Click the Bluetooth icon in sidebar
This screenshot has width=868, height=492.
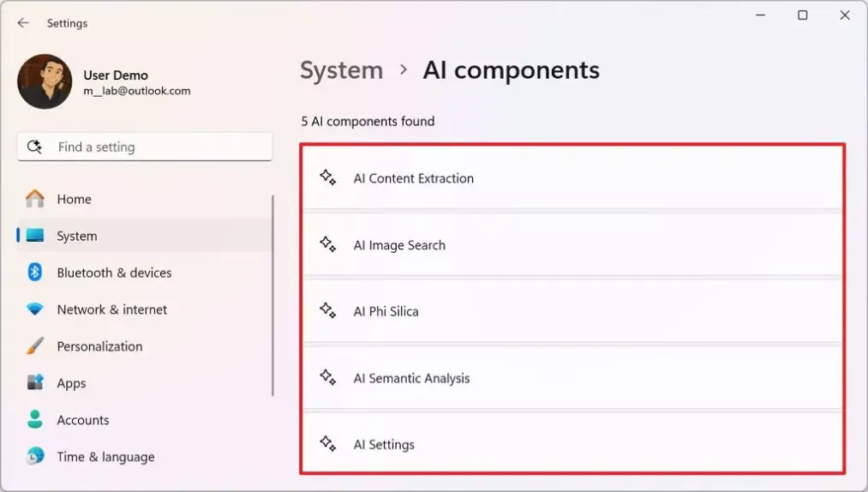click(x=35, y=272)
